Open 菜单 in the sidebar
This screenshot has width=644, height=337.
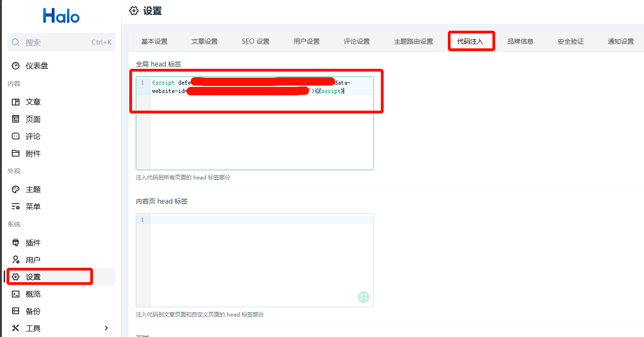click(x=61, y=206)
